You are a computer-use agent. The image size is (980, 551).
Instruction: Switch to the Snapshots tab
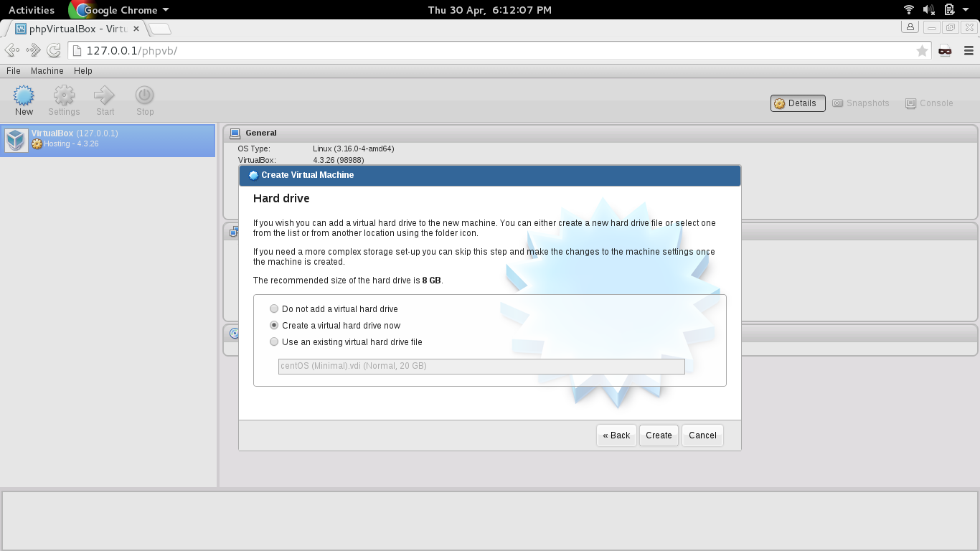(861, 103)
